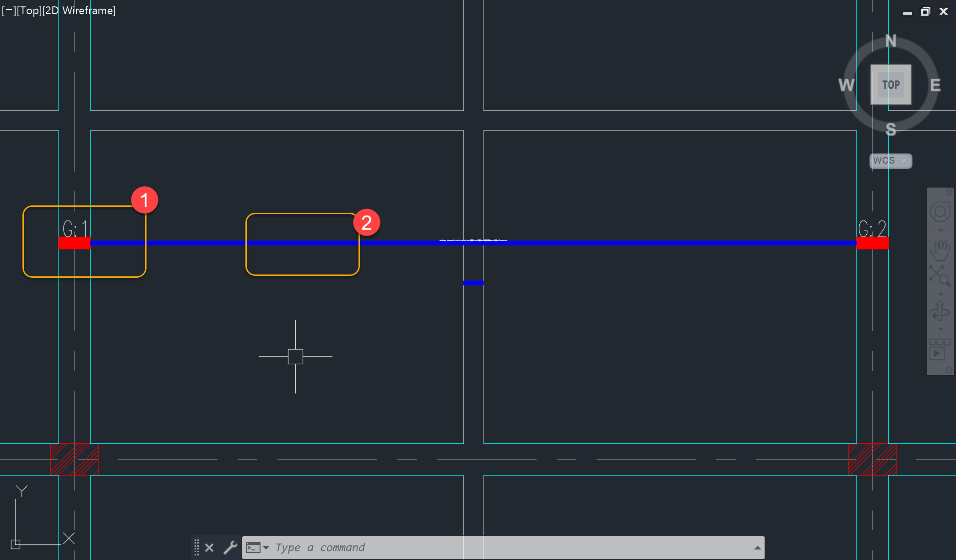Activate the Pan hand tool

click(x=940, y=250)
